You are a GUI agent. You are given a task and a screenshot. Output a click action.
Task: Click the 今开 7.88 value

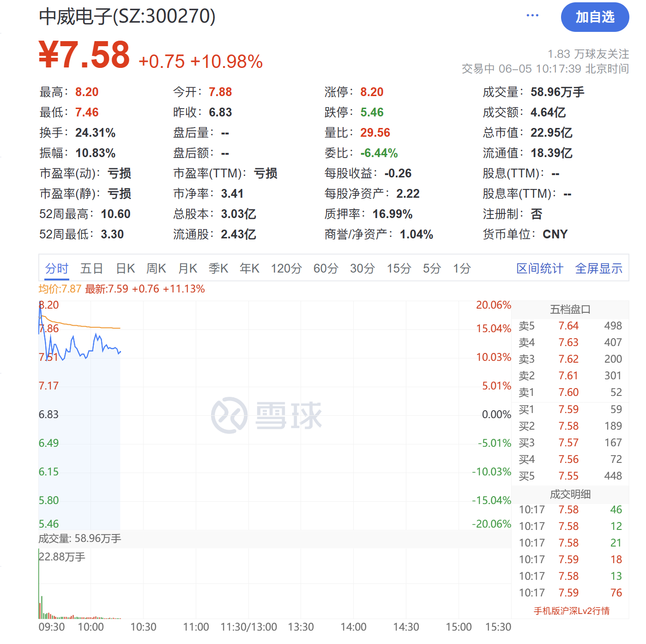click(220, 92)
